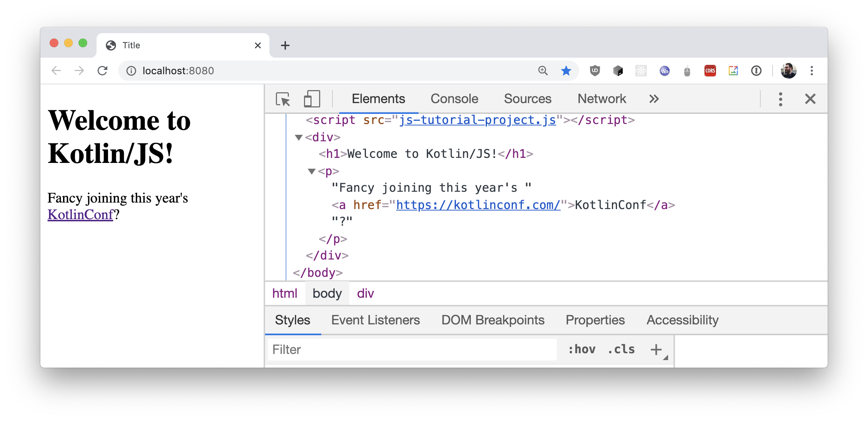Open the js-tutorial-project.js source link

tap(477, 120)
